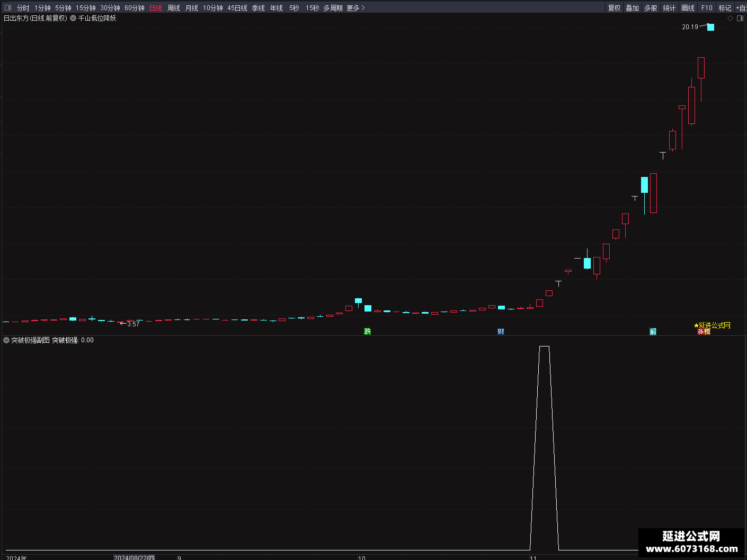Open 突破极强副图 sub-chart indicator dropdown
This screenshot has height=560, width=747.
point(6,340)
